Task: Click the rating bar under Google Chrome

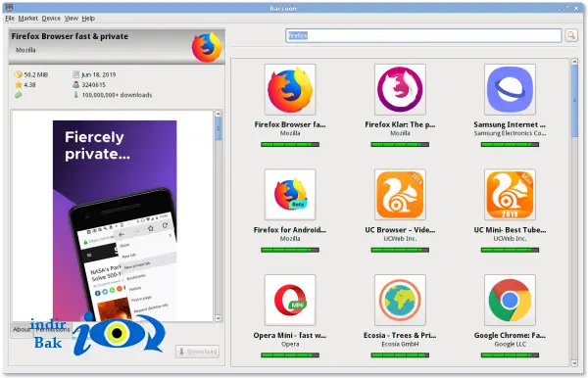Action: pyautogui.click(x=510, y=355)
